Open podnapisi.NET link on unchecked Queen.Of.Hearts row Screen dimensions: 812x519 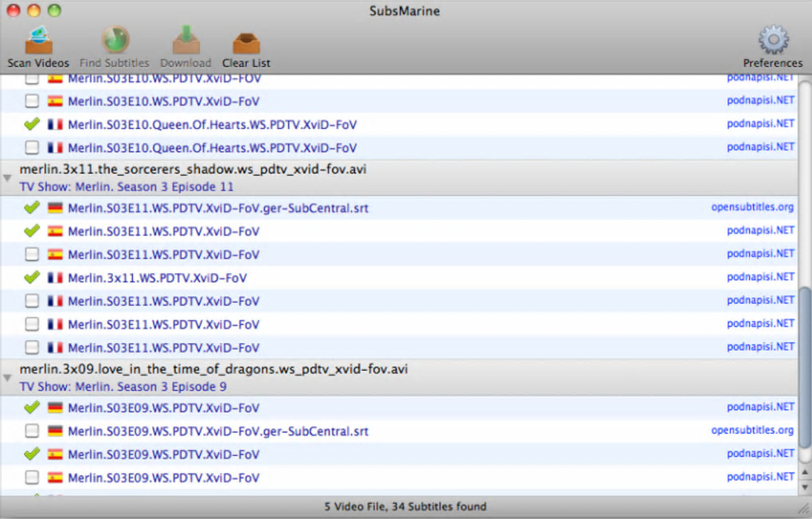760,147
